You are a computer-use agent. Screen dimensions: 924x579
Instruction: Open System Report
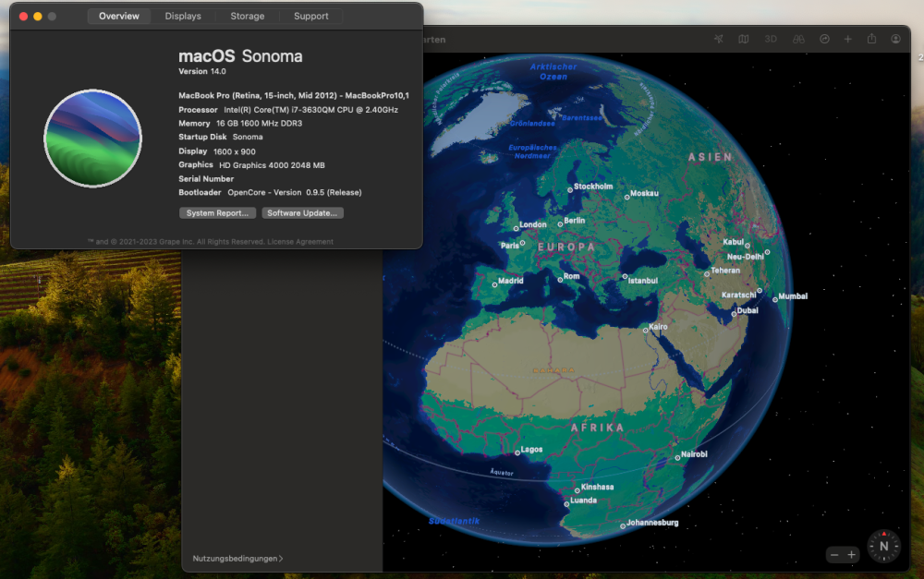coord(217,213)
